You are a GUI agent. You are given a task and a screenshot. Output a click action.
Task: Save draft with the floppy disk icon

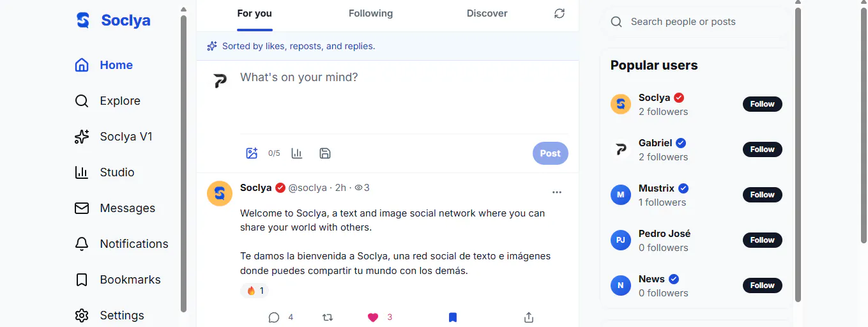click(x=325, y=153)
